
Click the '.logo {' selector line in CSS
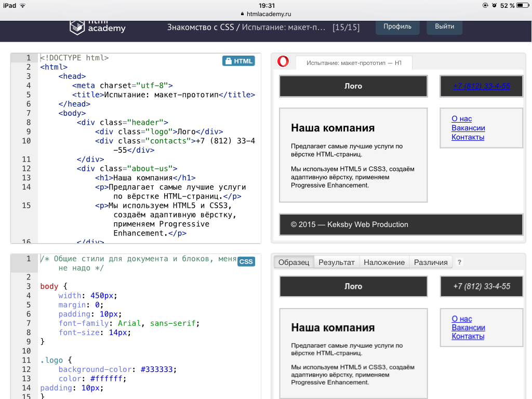point(56,361)
